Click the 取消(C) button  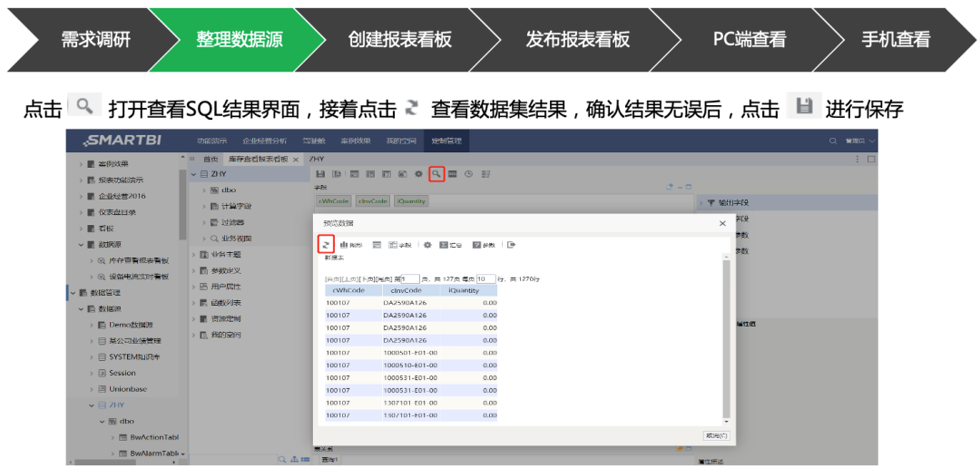pos(716,435)
